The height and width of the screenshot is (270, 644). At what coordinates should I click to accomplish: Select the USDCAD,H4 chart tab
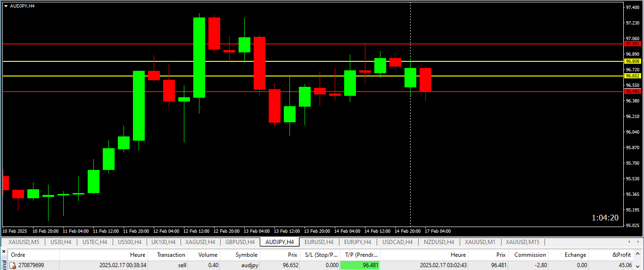pos(397,242)
